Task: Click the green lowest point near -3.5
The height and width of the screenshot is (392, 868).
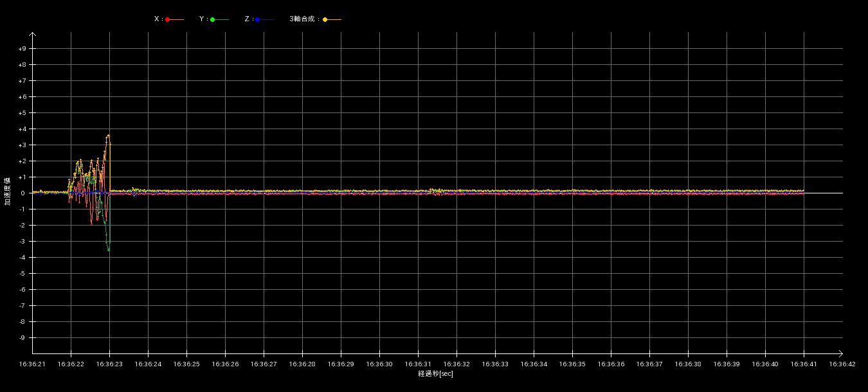Action: [x=109, y=249]
